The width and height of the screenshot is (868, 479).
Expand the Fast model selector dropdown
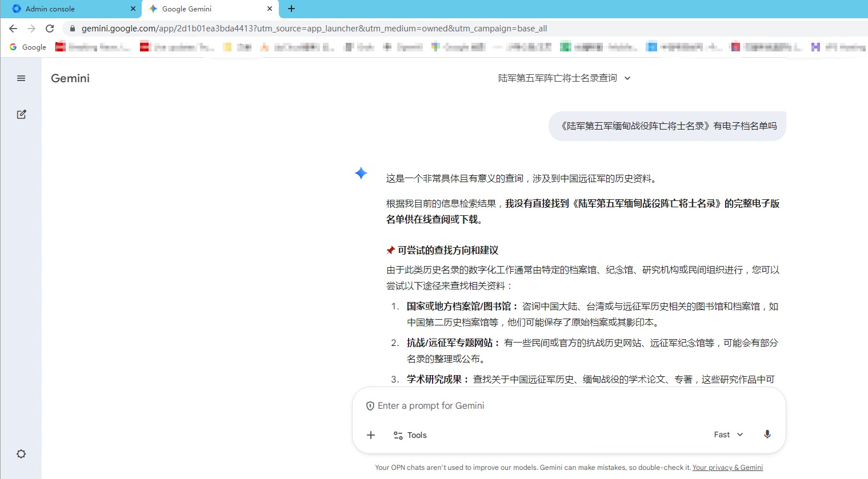729,434
